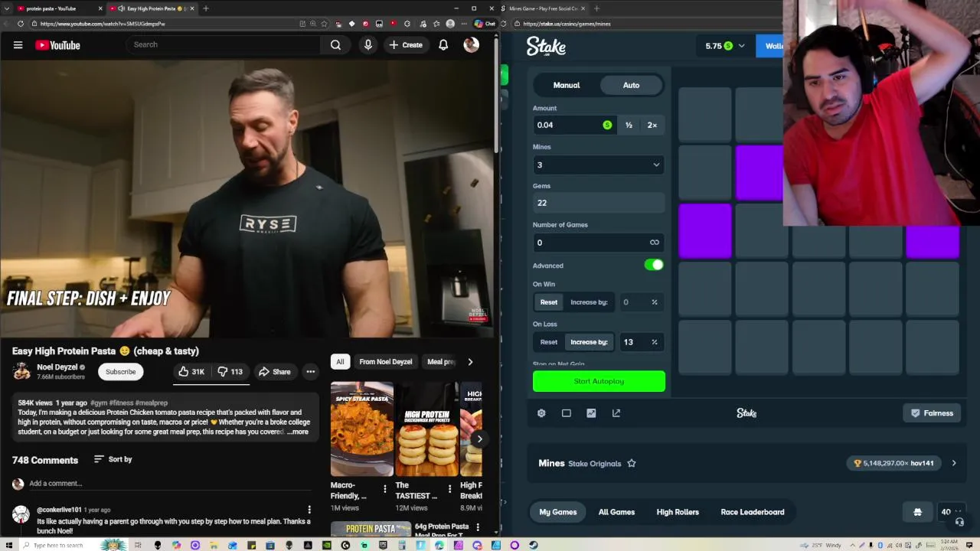The height and width of the screenshot is (551, 980).
Task: Click the ½ bet amount button
Action: (x=629, y=125)
